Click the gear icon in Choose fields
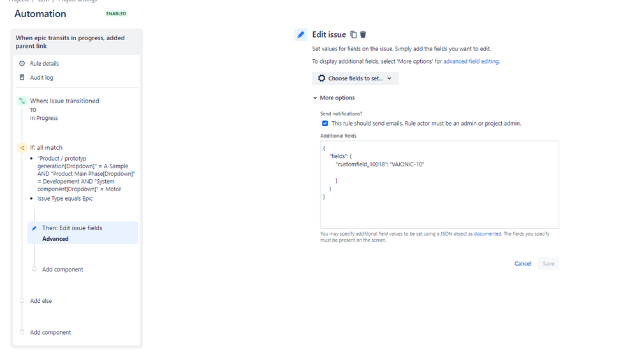 (322, 78)
